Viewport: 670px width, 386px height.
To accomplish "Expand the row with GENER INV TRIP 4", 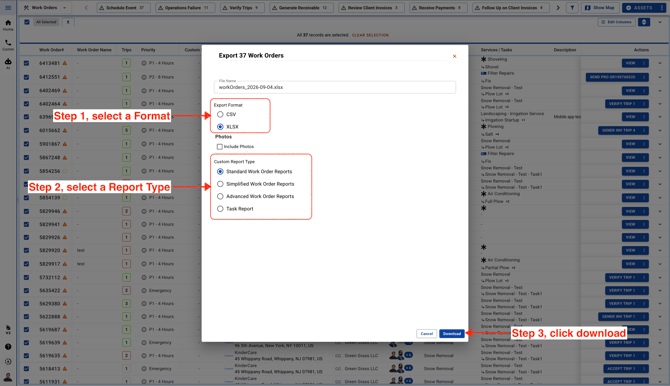I will point(660,130).
